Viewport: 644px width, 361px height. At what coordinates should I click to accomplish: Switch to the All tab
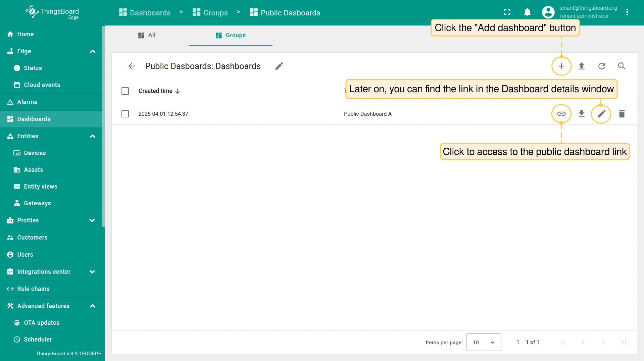(x=147, y=35)
